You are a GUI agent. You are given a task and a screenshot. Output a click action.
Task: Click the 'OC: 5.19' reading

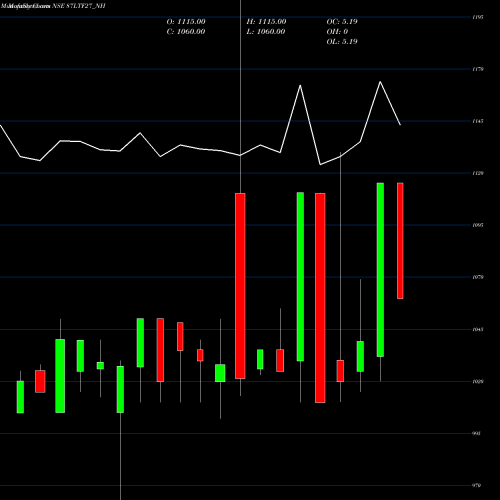click(x=342, y=22)
